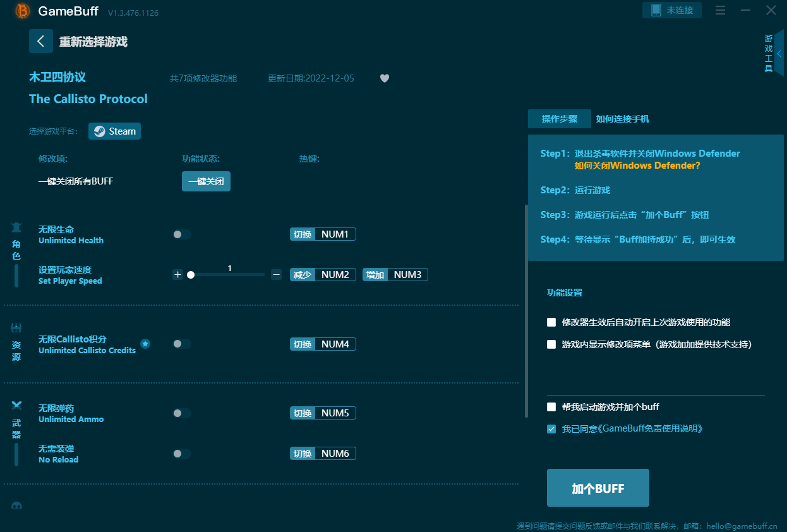
Task: Open the hamburger menu in the title bar
Action: tap(720, 10)
